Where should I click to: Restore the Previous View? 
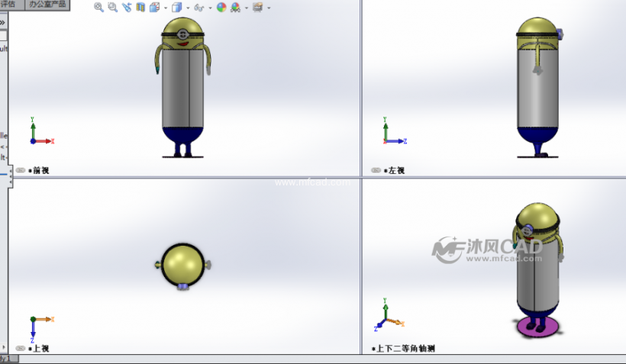point(127,7)
